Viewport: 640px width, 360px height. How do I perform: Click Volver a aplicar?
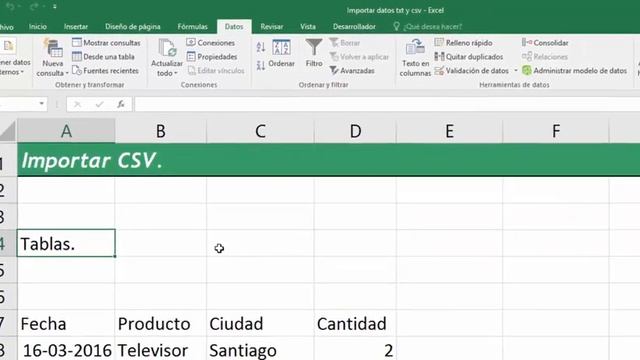pyautogui.click(x=359, y=57)
